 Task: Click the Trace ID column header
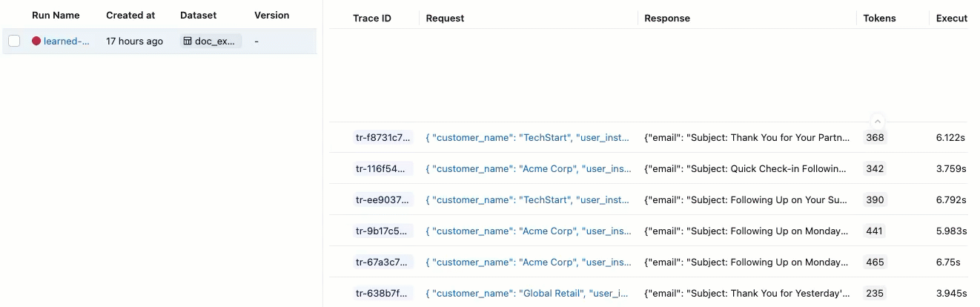click(x=371, y=18)
